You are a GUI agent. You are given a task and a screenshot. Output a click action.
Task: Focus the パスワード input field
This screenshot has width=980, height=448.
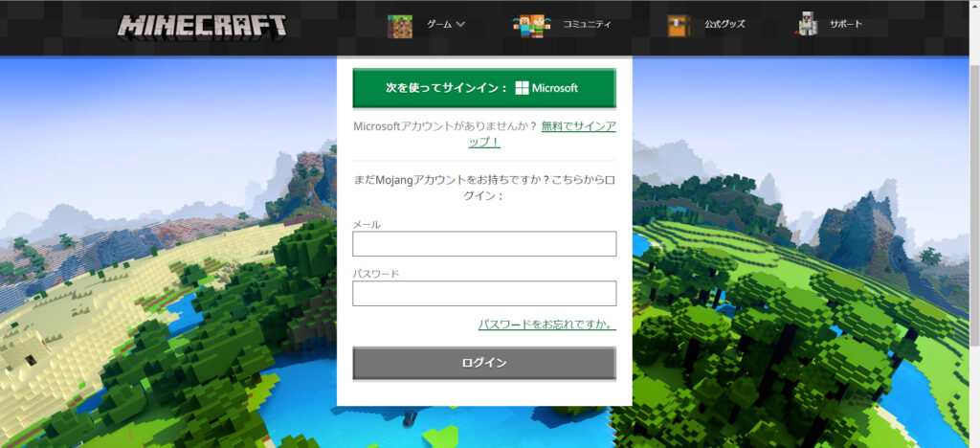coord(484,293)
